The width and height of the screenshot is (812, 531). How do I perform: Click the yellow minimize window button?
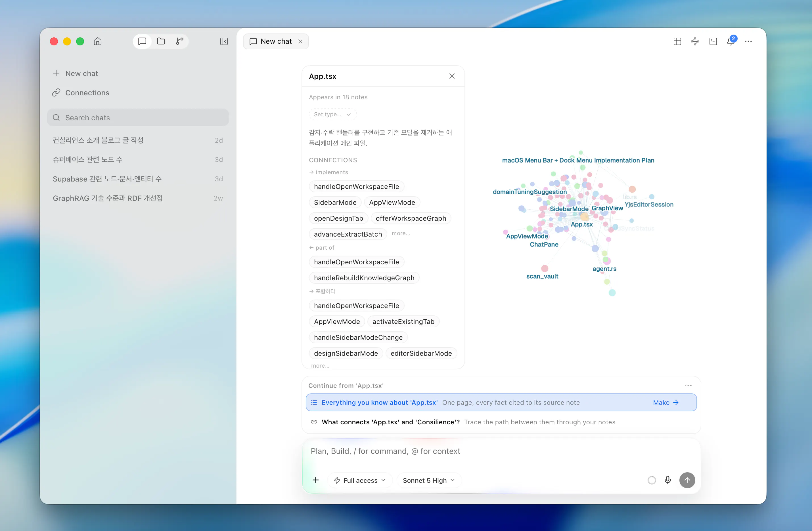pos(67,41)
